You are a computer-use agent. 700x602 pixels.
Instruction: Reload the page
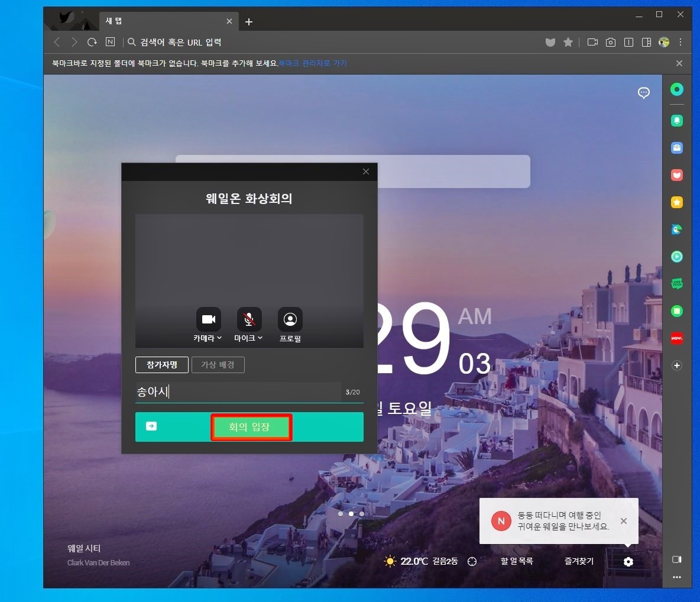pyautogui.click(x=92, y=42)
